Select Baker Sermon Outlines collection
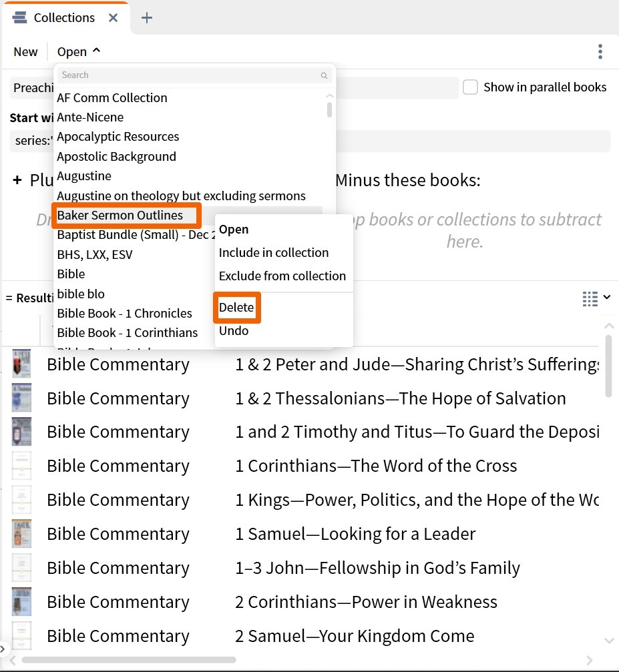 click(x=120, y=215)
